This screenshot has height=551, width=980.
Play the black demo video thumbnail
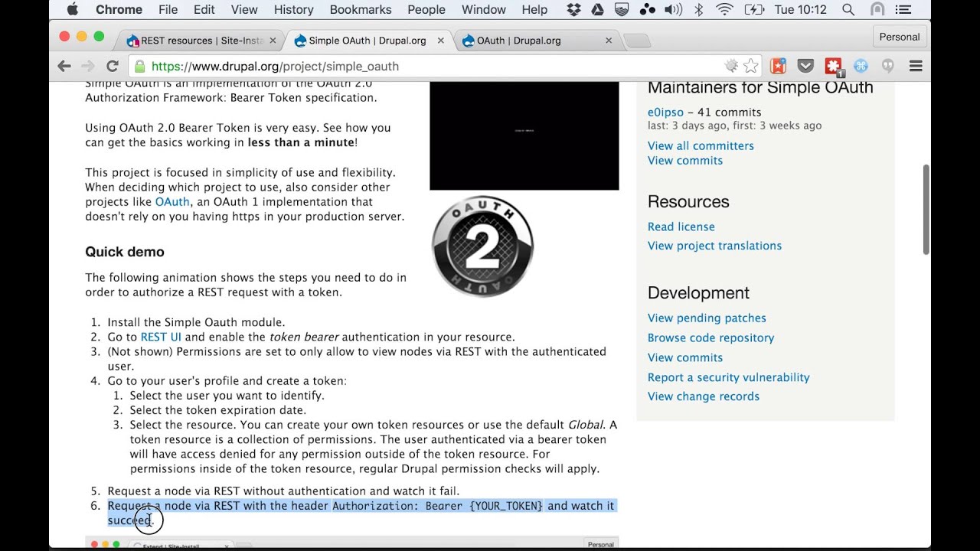tap(524, 135)
